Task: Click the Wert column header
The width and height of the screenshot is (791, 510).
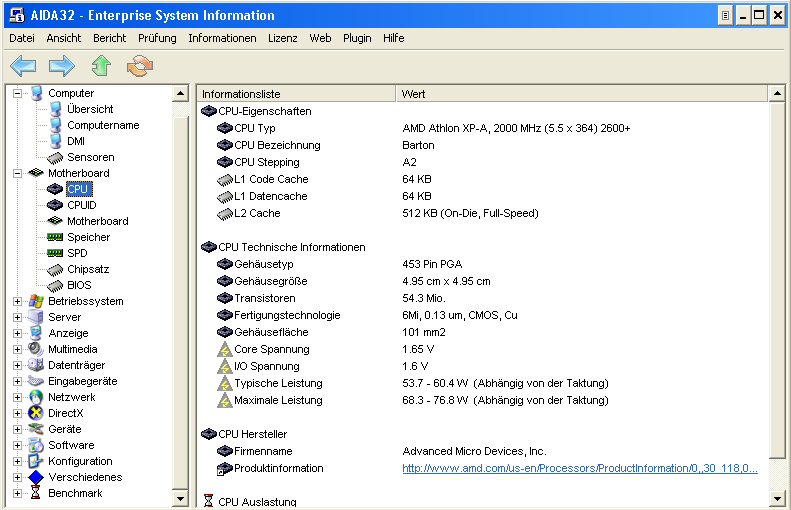Action: click(x=582, y=94)
